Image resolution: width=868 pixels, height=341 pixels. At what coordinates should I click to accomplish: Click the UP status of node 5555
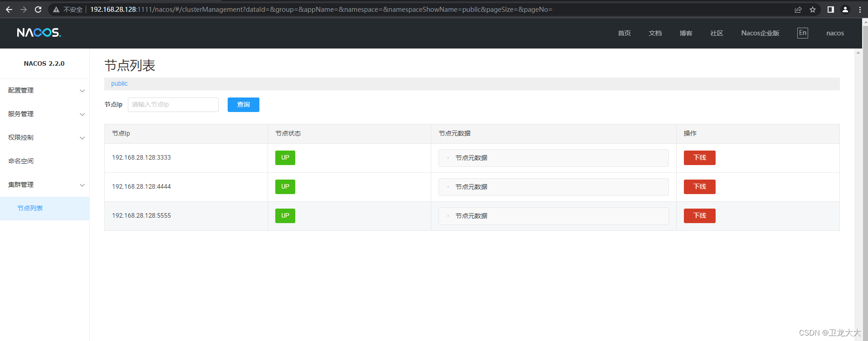(x=285, y=216)
